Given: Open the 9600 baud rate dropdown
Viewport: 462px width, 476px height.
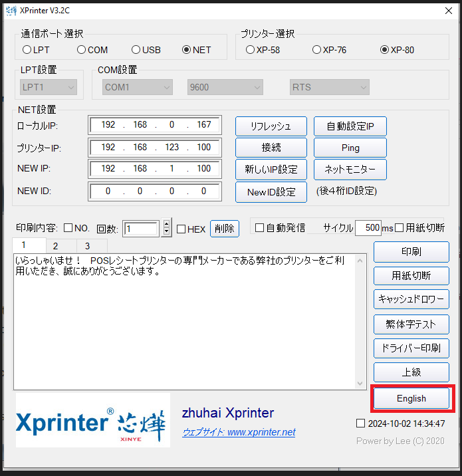Looking at the screenshot, I should 225,87.
